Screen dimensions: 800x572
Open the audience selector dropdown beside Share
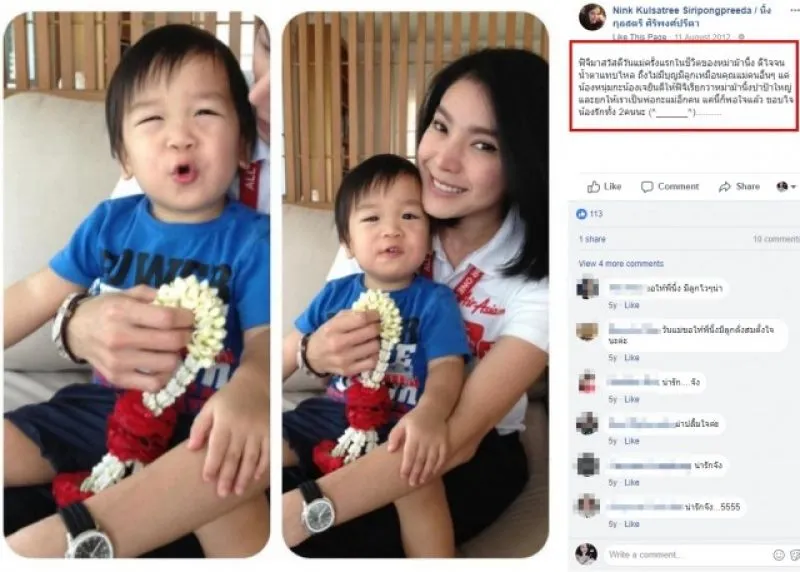786,187
